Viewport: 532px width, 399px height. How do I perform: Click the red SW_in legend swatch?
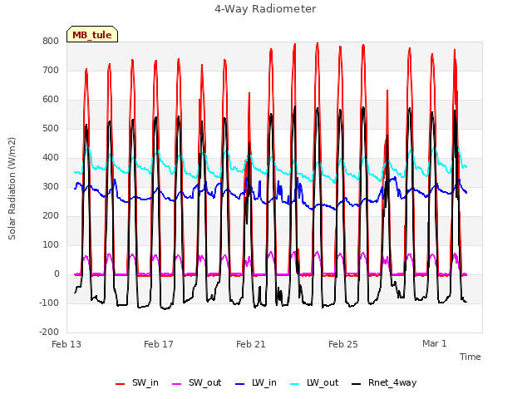point(120,384)
